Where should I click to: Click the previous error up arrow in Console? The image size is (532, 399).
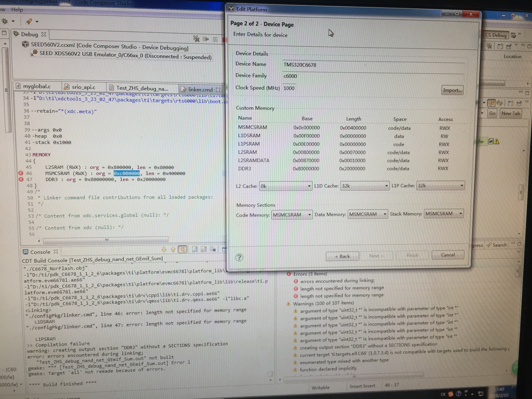[173, 249]
